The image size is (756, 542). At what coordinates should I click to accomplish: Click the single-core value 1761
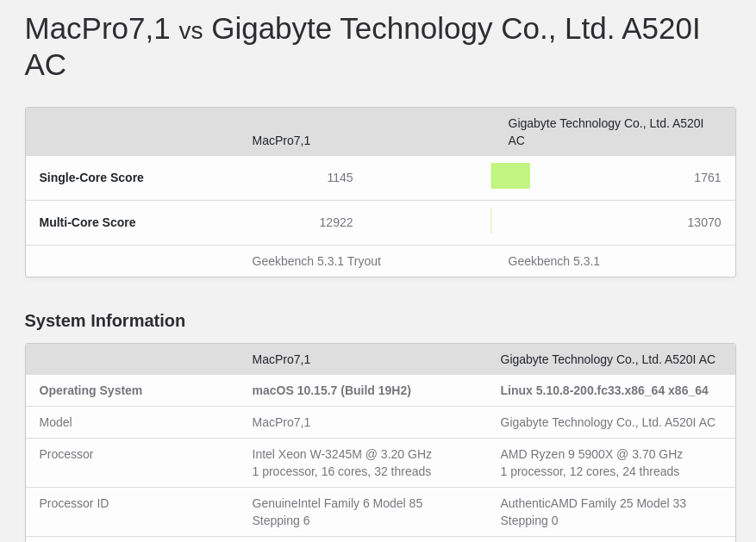tap(708, 178)
